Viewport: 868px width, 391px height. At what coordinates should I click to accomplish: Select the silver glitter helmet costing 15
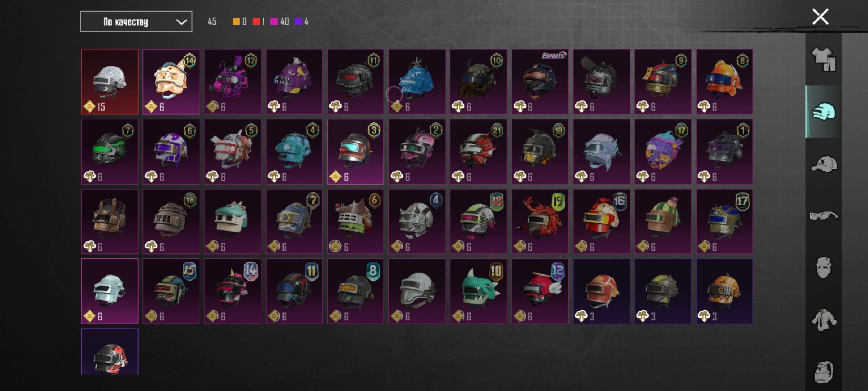coord(110,82)
